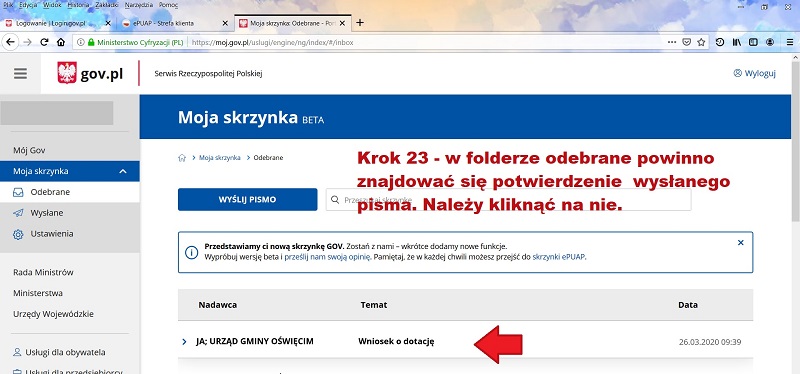Click the browser forward arrow
This screenshot has width=800, height=374.
click(28, 42)
